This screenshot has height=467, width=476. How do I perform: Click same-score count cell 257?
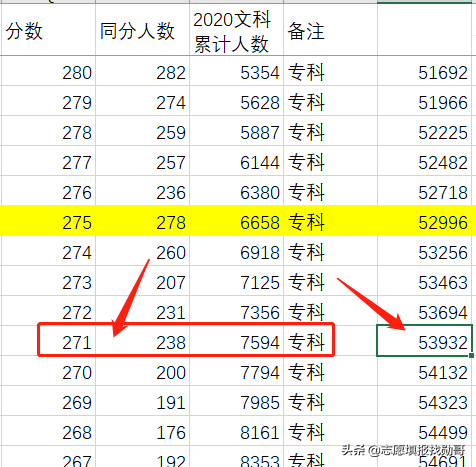pyautogui.click(x=142, y=161)
